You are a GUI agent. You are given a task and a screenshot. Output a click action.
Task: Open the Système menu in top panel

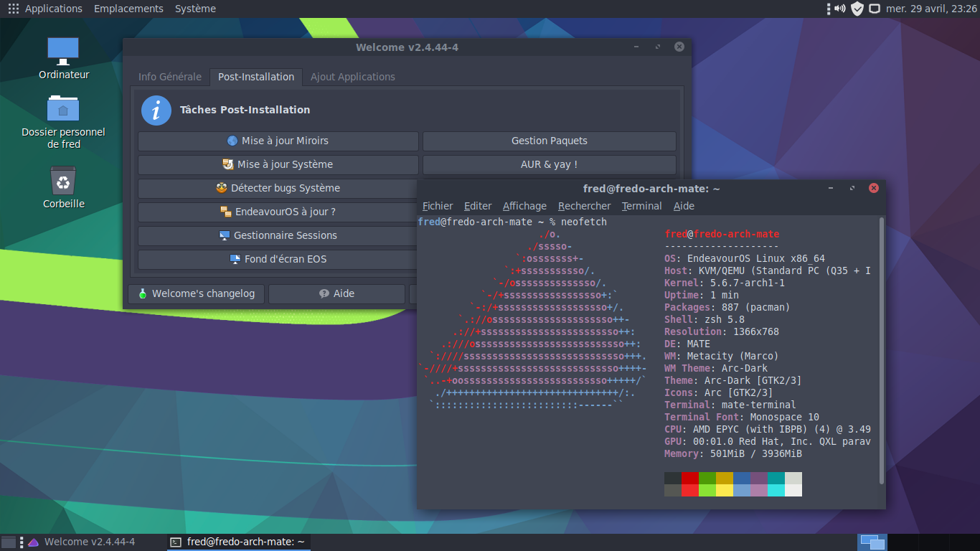coord(195,9)
